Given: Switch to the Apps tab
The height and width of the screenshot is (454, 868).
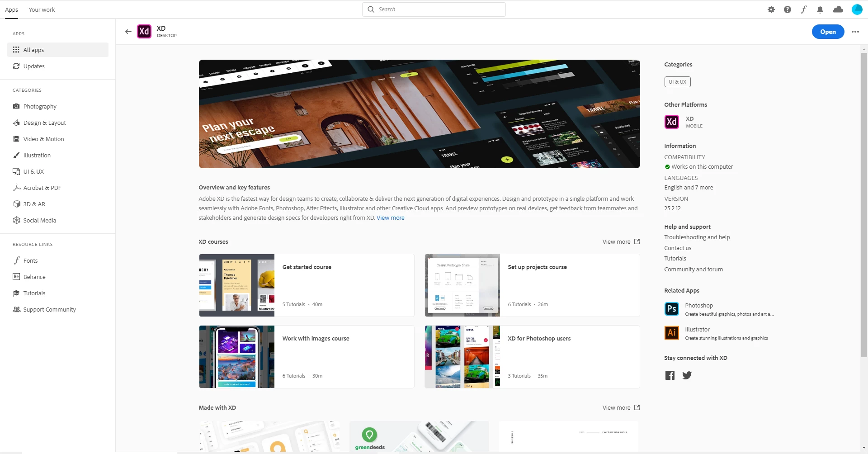Looking at the screenshot, I should click(x=12, y=9).
